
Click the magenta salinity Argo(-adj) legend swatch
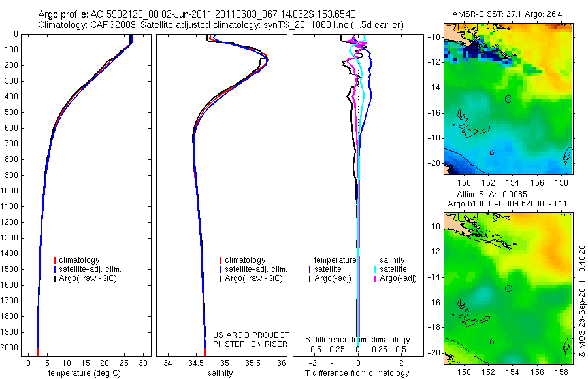click(375, 279)
